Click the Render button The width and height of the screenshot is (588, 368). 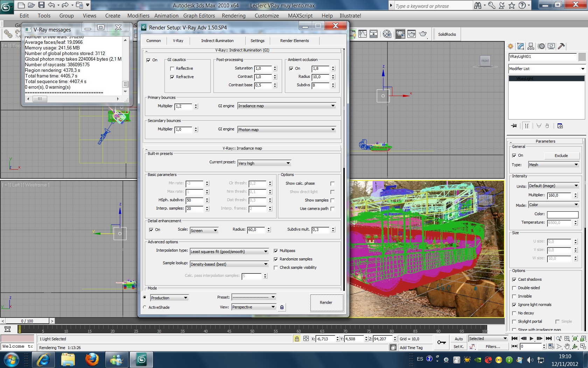[x=326, y=302]
